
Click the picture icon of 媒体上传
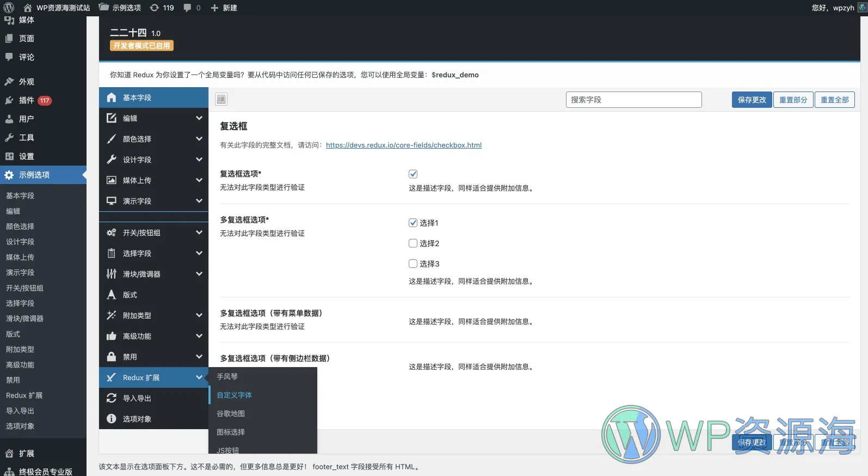pyautogui.click(x=112, y=180)
